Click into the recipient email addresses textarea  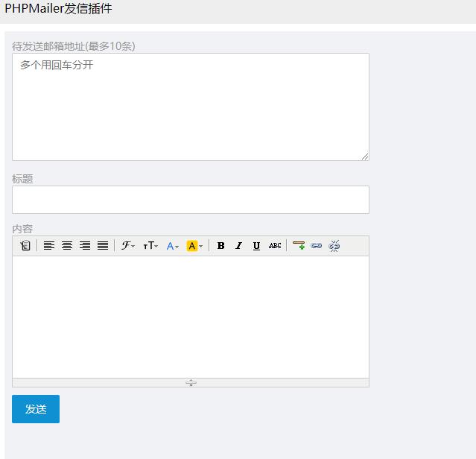(191, 107)
